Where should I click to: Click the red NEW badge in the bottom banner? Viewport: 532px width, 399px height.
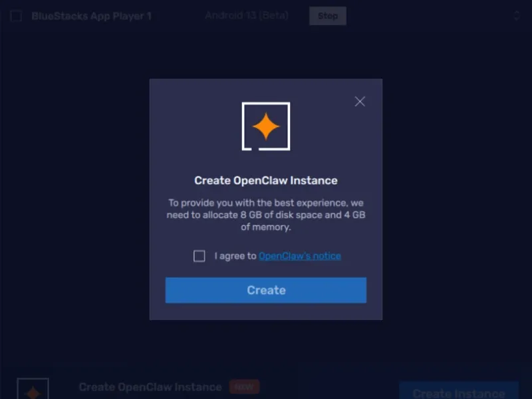coord(244,387)
